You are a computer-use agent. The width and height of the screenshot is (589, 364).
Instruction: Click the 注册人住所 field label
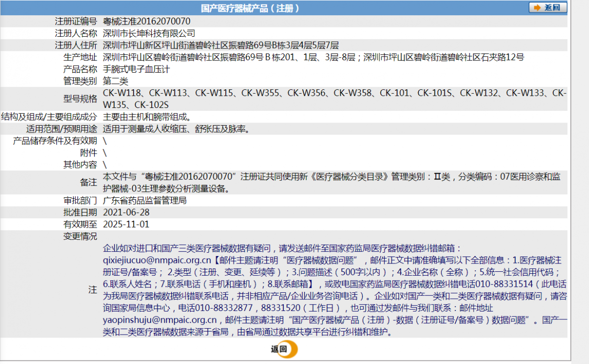76,46
